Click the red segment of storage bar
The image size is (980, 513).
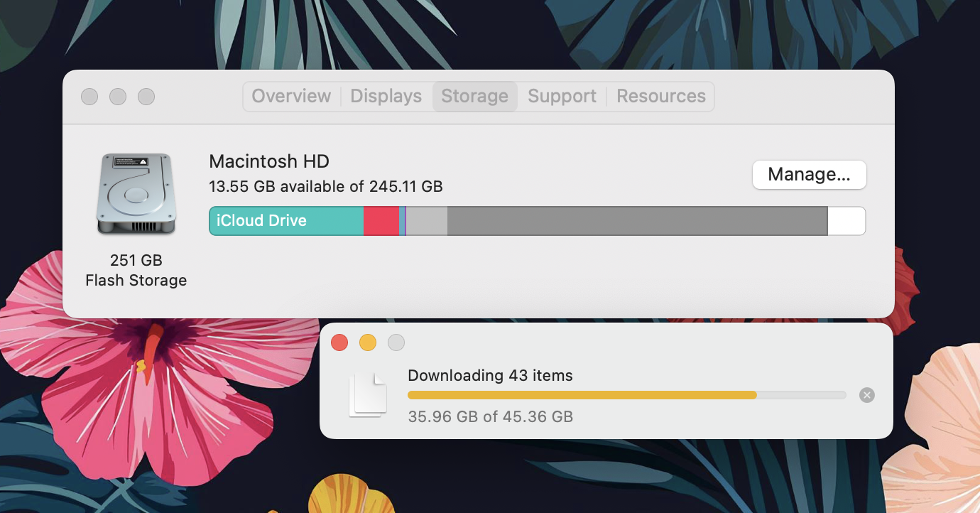click(381, 221)
